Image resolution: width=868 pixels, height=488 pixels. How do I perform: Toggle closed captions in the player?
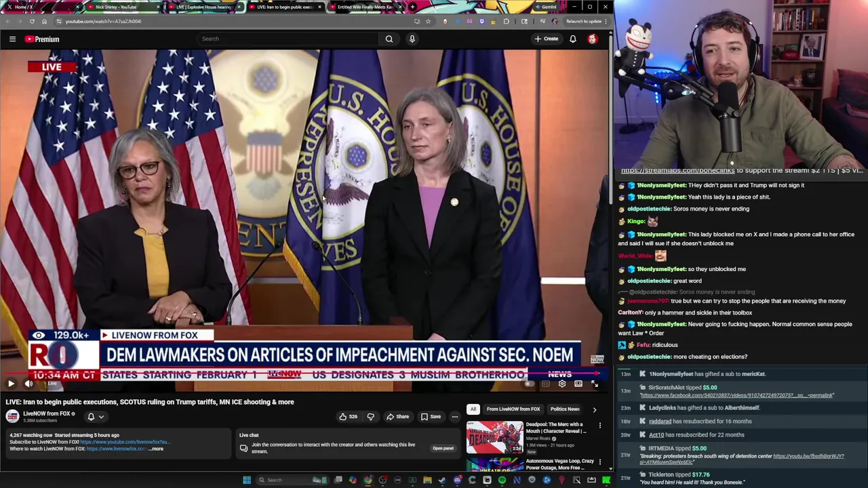tap(545, 384)
